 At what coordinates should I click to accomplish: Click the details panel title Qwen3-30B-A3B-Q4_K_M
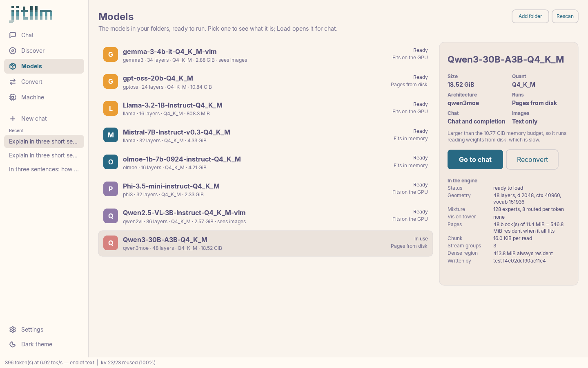506,59
